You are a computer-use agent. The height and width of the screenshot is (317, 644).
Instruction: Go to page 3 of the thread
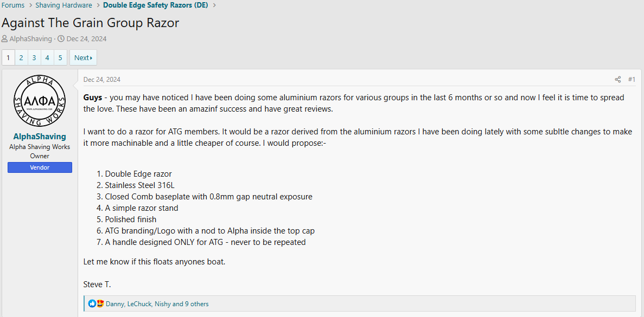tap(34, 57)
